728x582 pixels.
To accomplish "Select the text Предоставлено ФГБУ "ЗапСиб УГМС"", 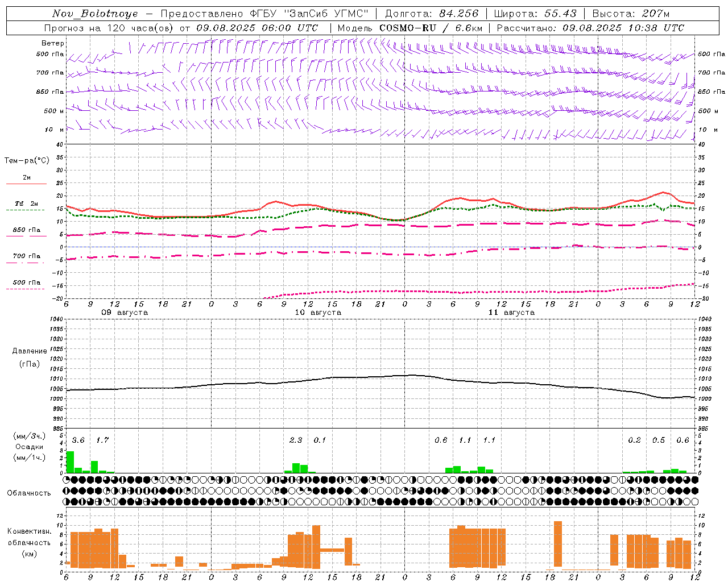I will pyautogui.click(x=265, y=14).
